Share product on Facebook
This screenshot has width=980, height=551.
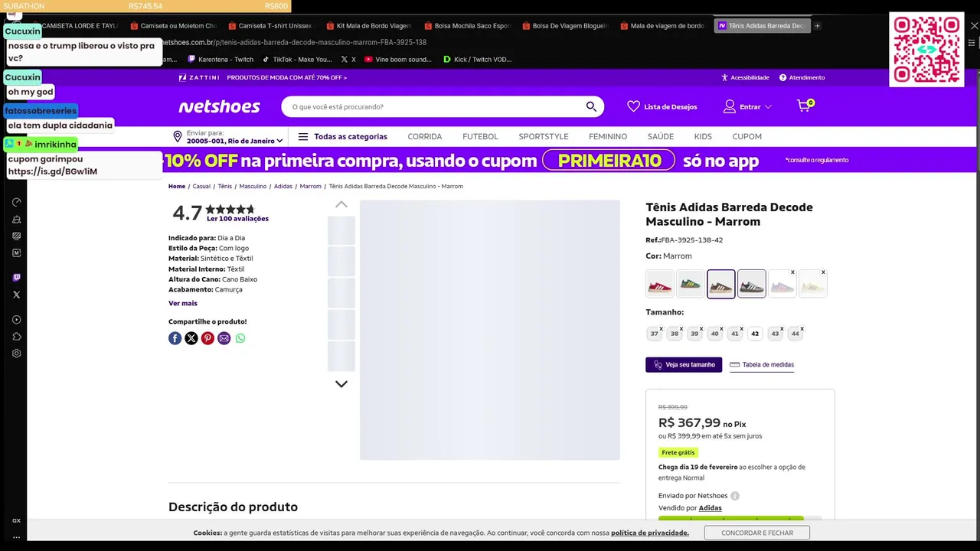click(x=175, y=338)
